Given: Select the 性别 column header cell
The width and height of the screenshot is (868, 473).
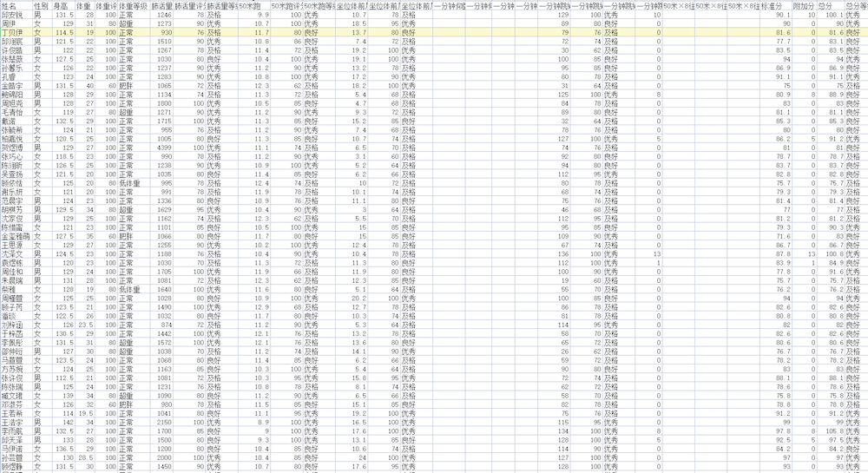Looking at the screenshot, I should pyautogui.click(x=41, y=6).
